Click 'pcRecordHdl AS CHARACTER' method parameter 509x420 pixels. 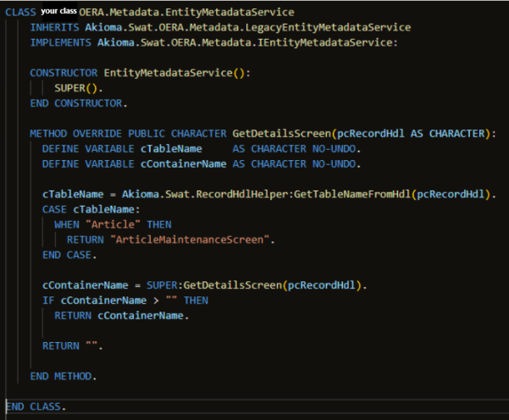tap(411, 134)
